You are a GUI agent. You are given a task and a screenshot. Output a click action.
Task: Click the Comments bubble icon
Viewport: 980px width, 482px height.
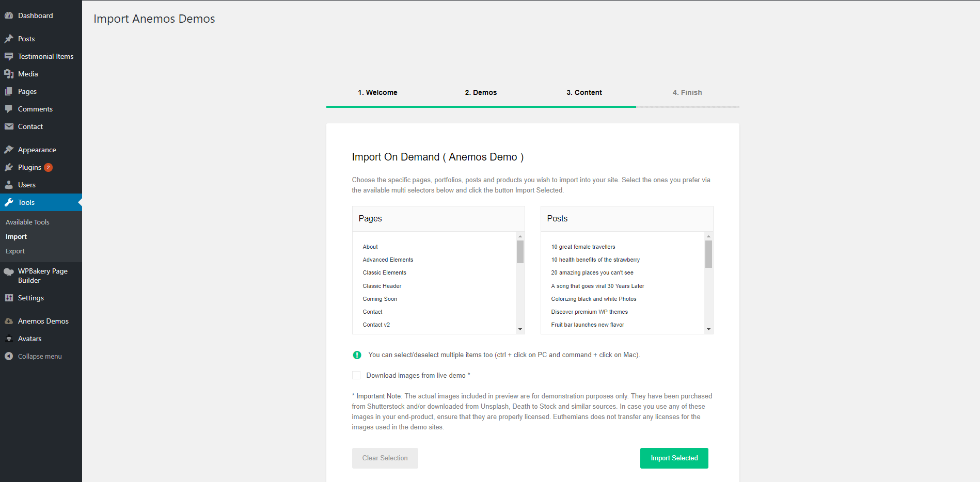tap(9, 109)
